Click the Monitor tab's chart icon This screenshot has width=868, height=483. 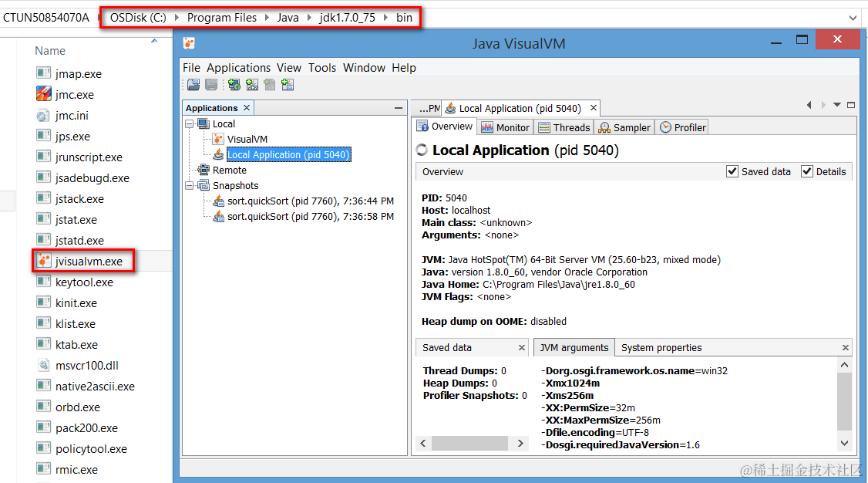pos(487,127)
